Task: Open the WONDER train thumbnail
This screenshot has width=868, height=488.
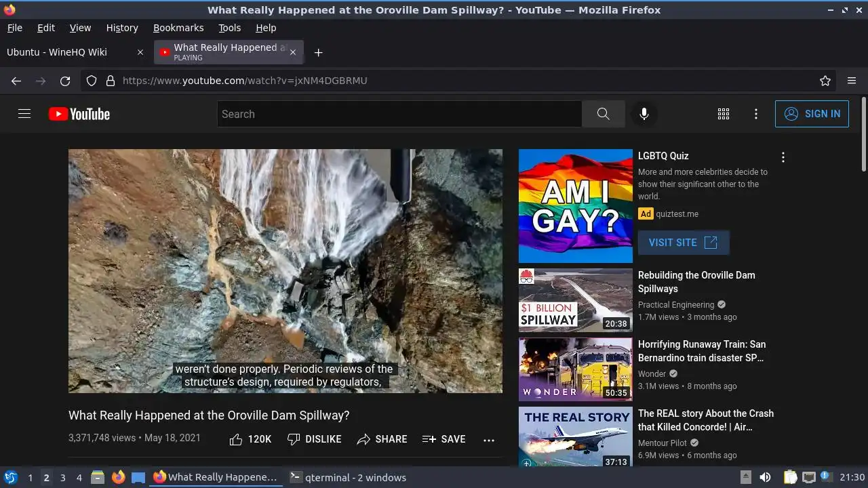Action: 576,369
